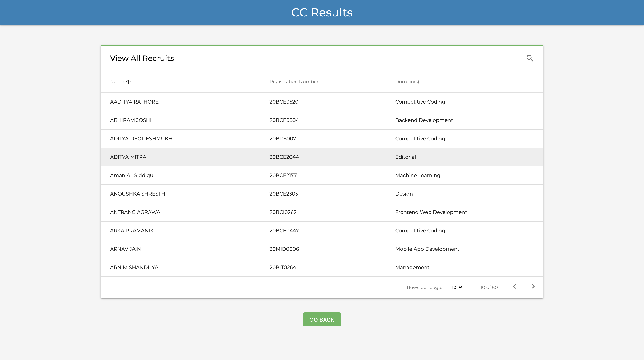Sort by Registration Number column header

point(294,82)
